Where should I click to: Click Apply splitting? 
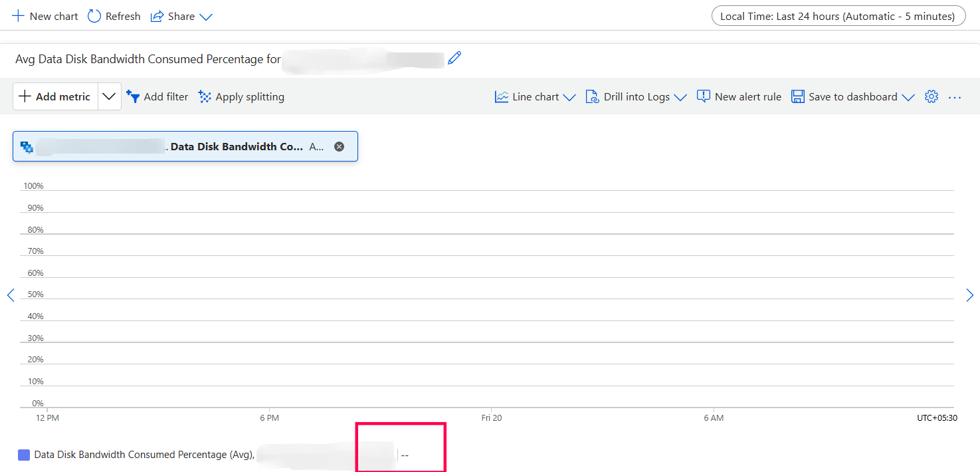point(241,96)
